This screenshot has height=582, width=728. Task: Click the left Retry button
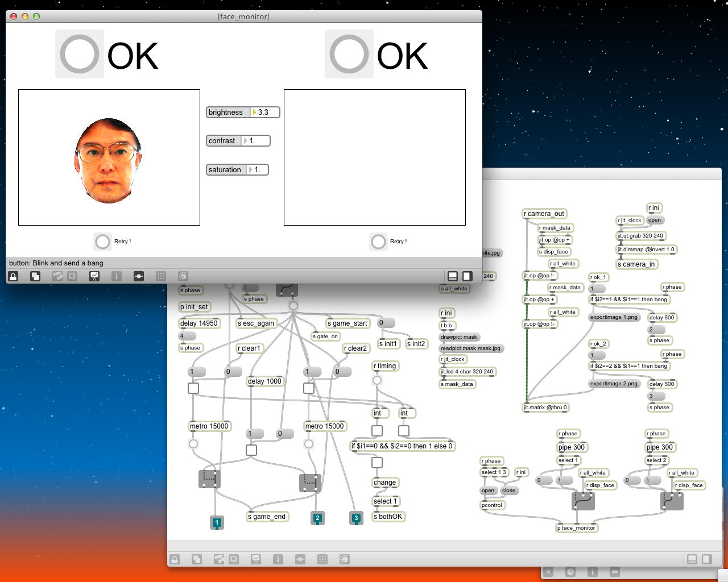click(x=102, y=242)
